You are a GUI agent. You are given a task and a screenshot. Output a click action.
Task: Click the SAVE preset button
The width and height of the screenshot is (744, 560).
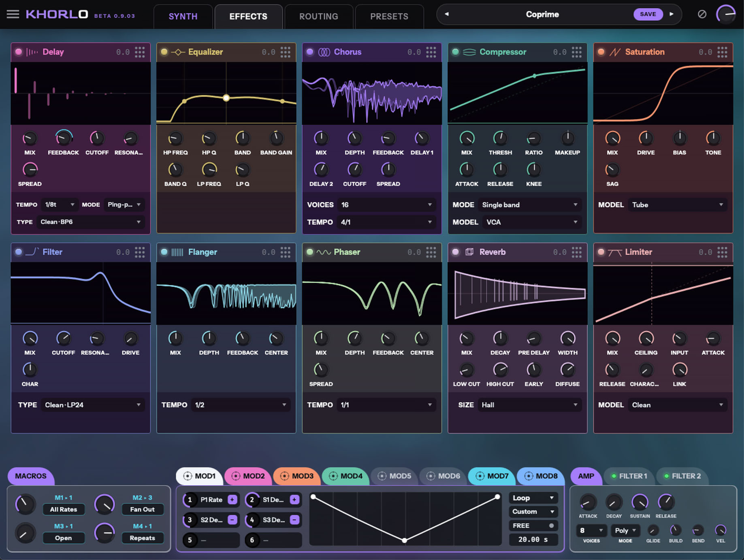(648, 14)
